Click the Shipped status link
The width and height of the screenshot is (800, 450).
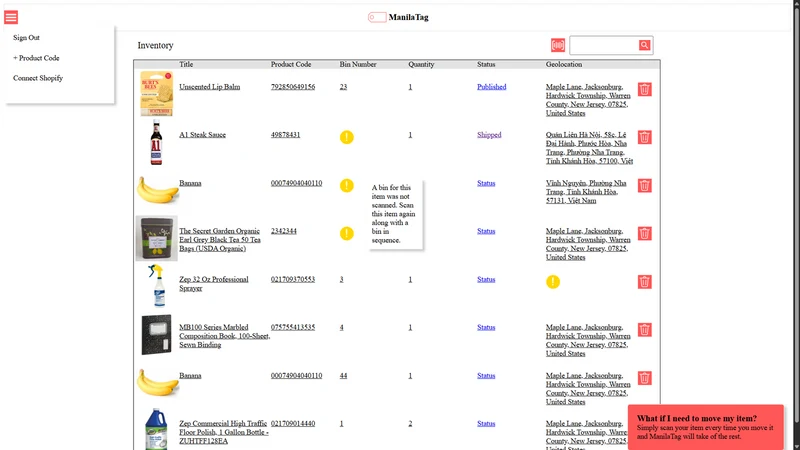coord(489,135)
